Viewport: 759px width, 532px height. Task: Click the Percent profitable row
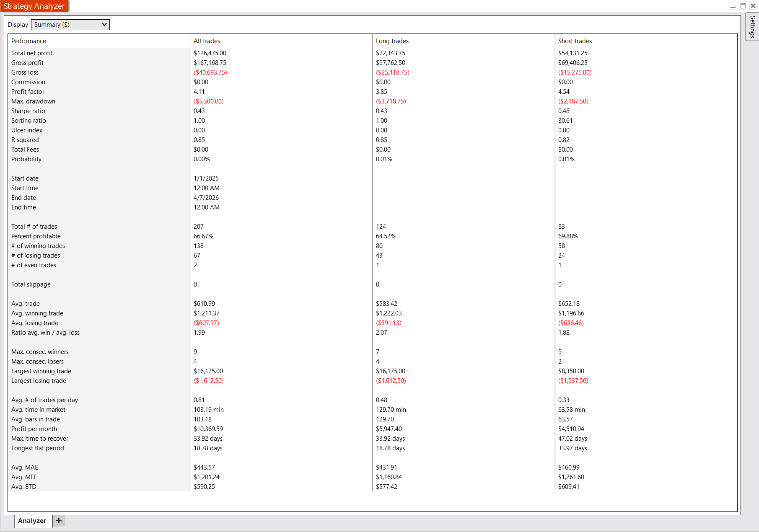[36, 236]
